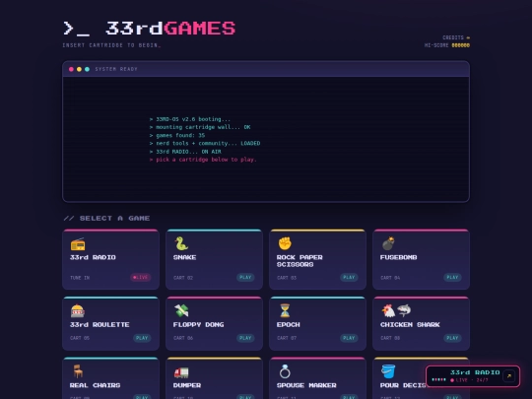Viewport: 532px width, 399px height.
Task: Click the Real Chairs chair icon
Action: pyautogui.click(x=78, y=371)
